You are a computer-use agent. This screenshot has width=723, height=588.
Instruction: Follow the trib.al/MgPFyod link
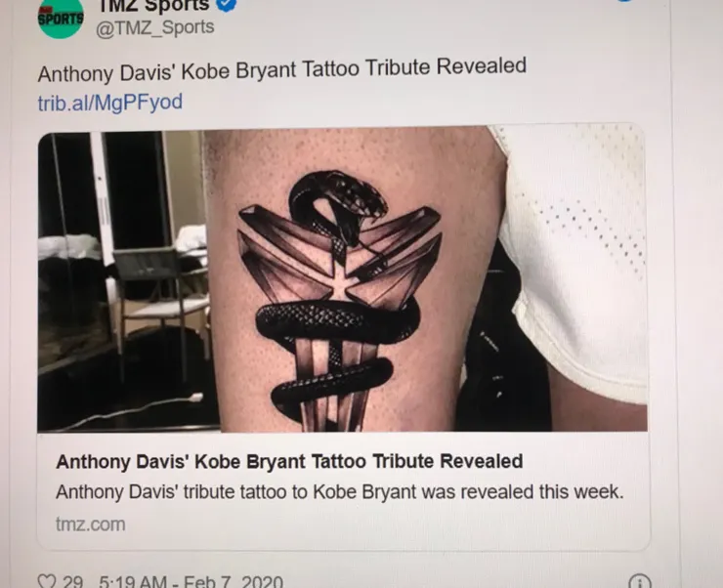coord(110,103)
